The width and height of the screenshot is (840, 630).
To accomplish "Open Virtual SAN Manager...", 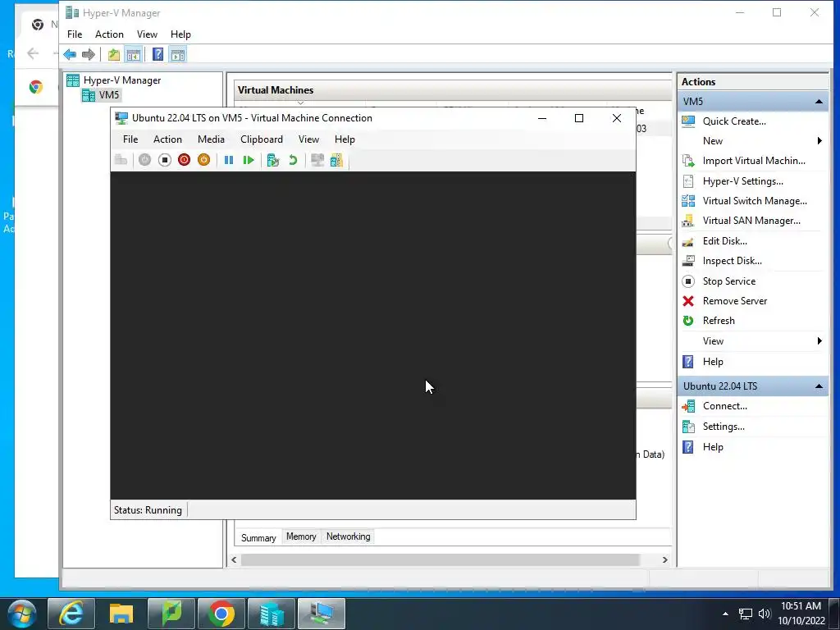I will [x=751, y=221].
